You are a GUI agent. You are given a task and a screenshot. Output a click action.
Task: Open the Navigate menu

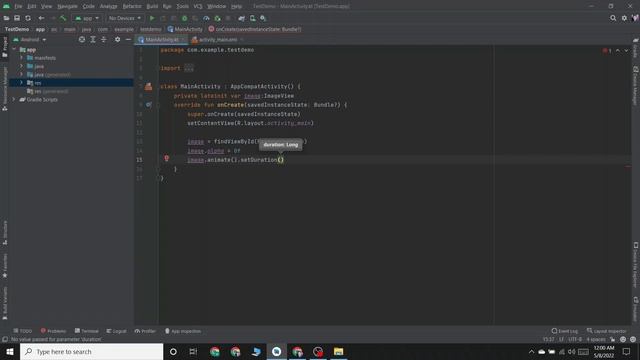[x=67, y=6]
